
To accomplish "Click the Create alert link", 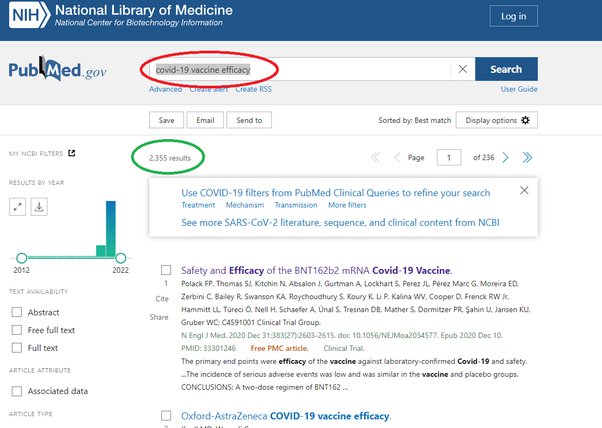I will click(208, 89).
